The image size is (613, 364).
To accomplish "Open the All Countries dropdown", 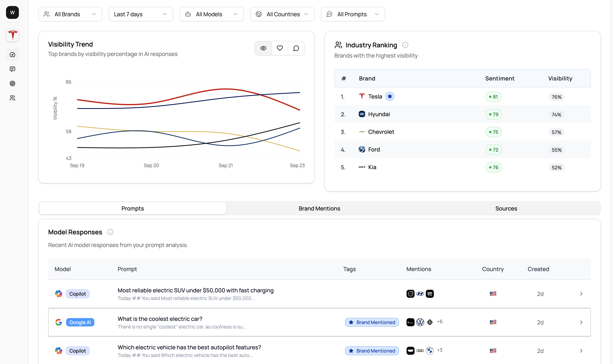I will [x=282, y=14].
